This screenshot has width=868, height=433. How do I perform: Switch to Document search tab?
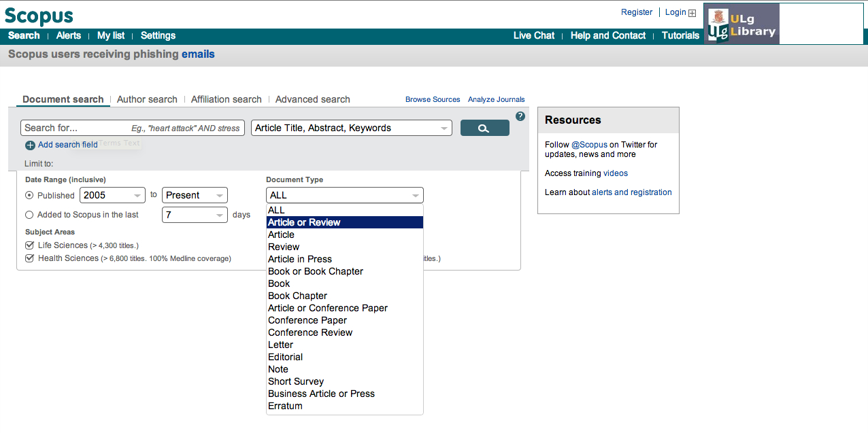click(x=63, y=99)
